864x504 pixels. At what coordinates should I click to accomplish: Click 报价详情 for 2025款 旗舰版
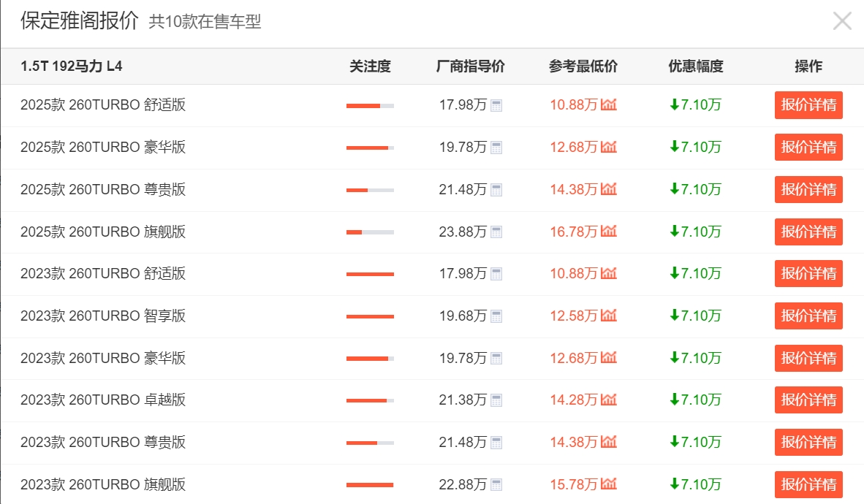(808, 232)
